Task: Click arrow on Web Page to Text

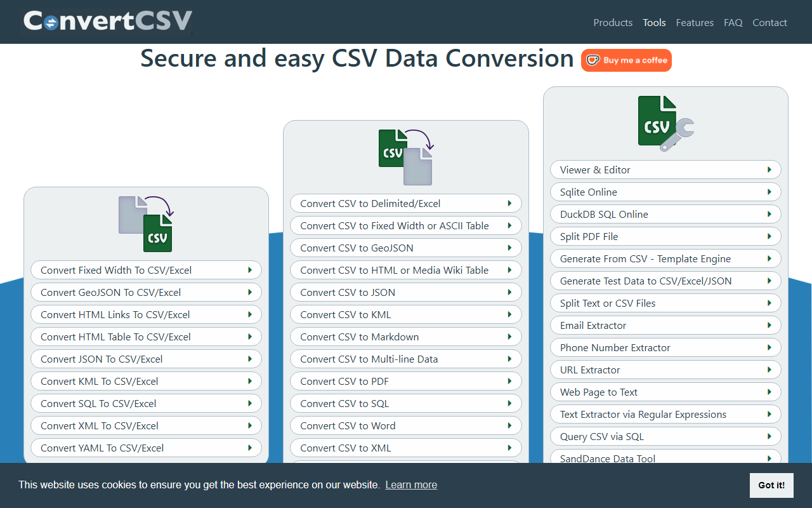Action: [x=769, y=392]
